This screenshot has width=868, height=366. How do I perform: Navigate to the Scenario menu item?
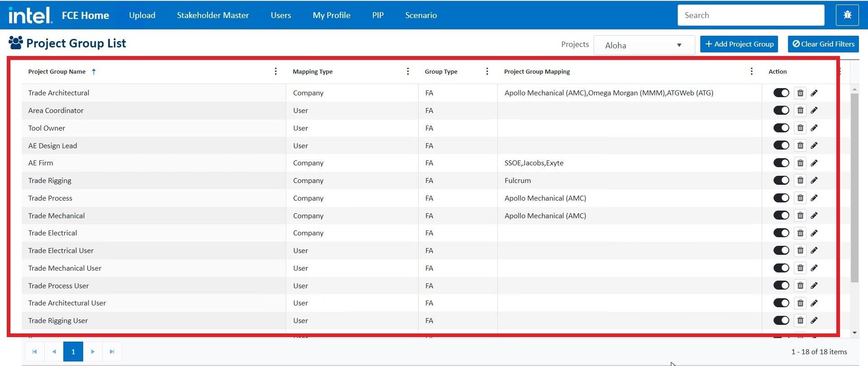pos(420,15)
